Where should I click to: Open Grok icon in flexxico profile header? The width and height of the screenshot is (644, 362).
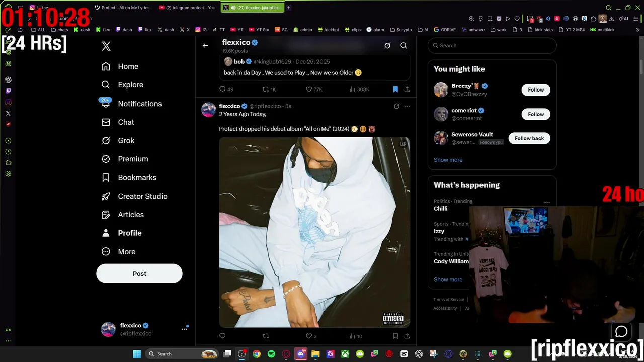click(x=387, y=45)
